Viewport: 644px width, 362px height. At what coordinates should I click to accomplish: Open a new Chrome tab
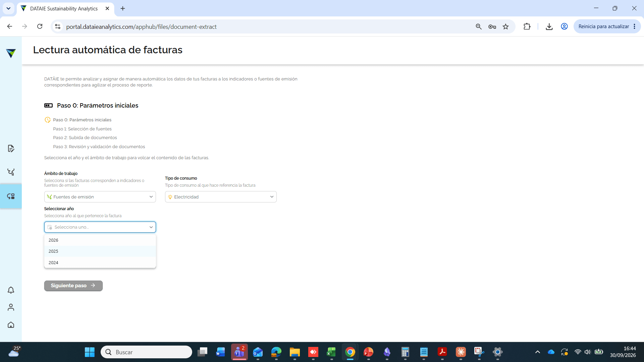tap(123, 8)
